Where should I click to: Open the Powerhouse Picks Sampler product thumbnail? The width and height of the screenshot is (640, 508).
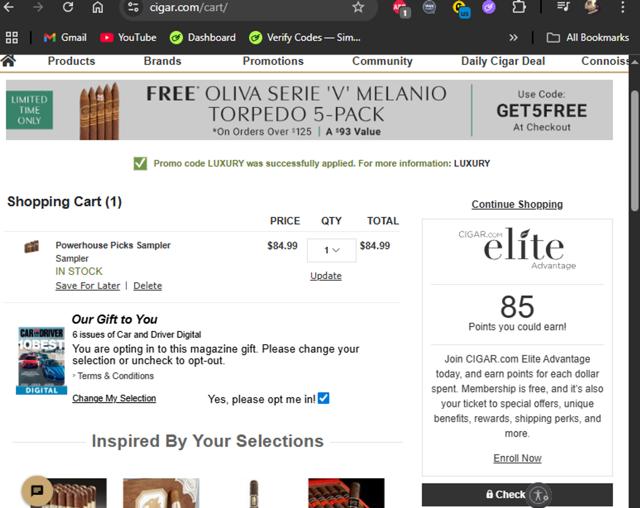(31, 246)
